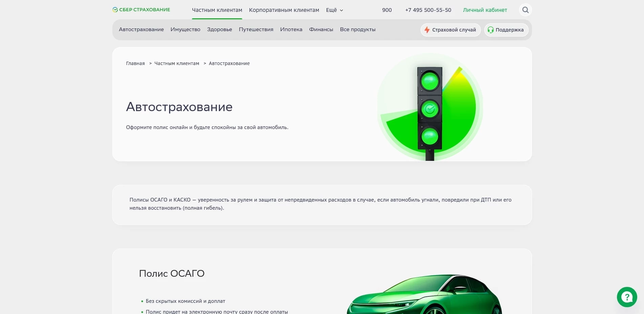This screenshot has height=314, width=644.
Task: Select Здоровье in the category bar
Action: (220, 29)
